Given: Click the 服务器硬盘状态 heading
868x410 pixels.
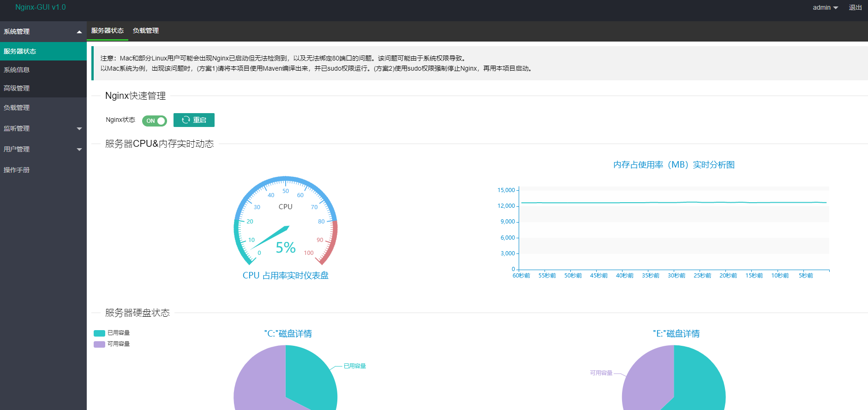Looking at the screenshot, I should 138,313.
